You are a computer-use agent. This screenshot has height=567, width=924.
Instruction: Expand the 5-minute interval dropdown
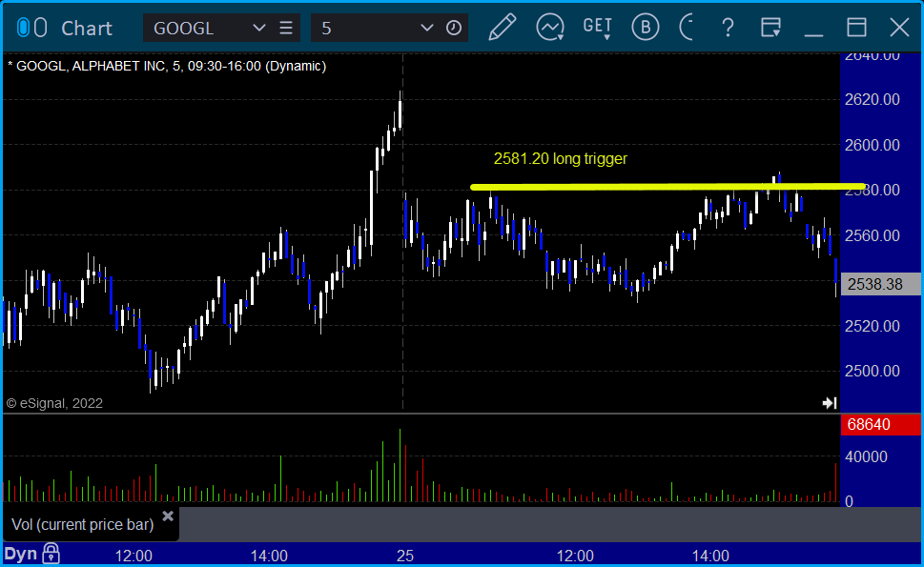(x=426, y=28)
